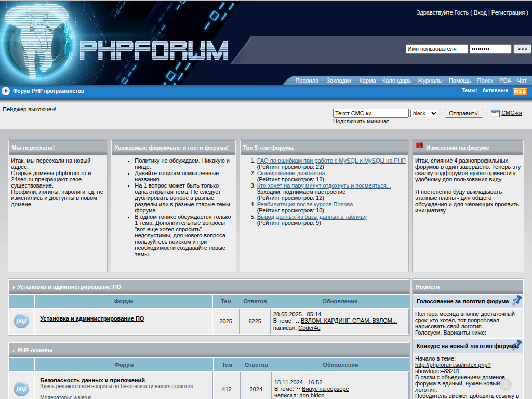Click the php icon for Установка и администрирование ПО
Screen dimensions: 532x399
[x=21, y=321]
